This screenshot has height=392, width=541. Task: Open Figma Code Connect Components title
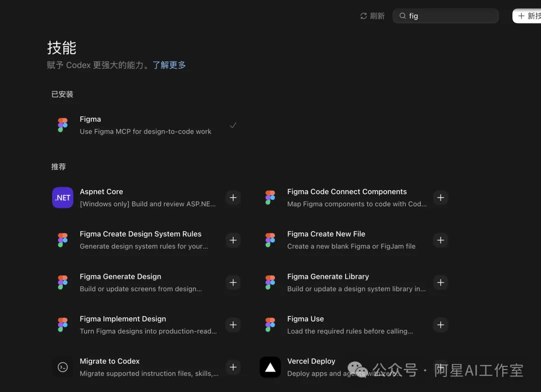click(347, 192)
